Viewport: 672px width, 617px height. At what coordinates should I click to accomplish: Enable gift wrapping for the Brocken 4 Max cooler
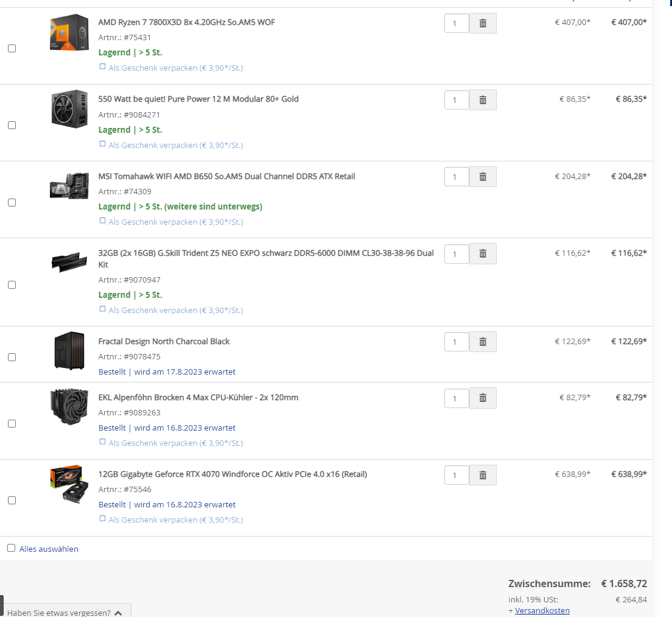[102, 442]
